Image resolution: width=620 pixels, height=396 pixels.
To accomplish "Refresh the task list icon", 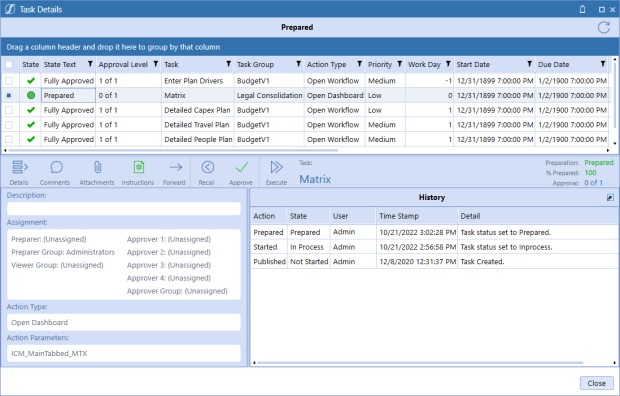I will click(604, 27).
